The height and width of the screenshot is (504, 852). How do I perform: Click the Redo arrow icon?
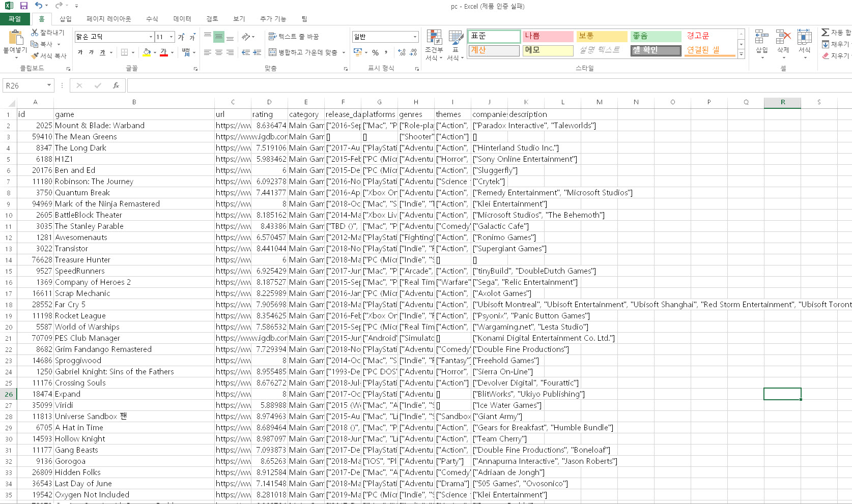point(59,6)
